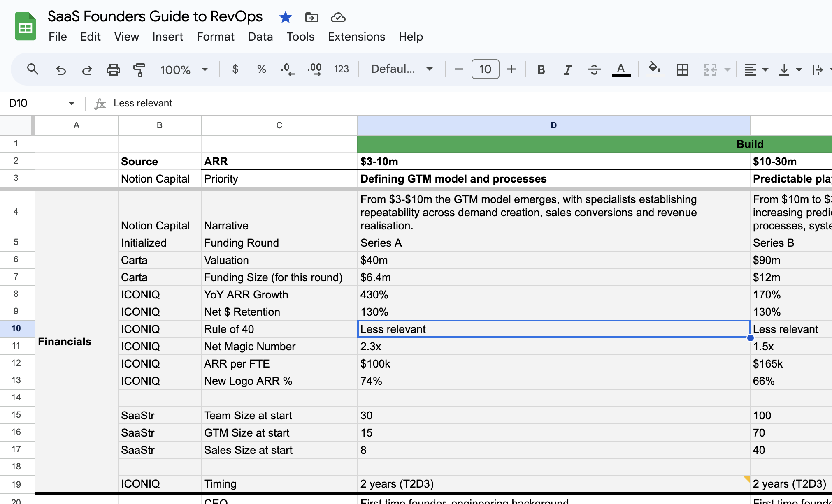Click the font size field showing 10
The height and width of the screenshot is (504, 832).
pyautogui.click(x=485, y=69)
